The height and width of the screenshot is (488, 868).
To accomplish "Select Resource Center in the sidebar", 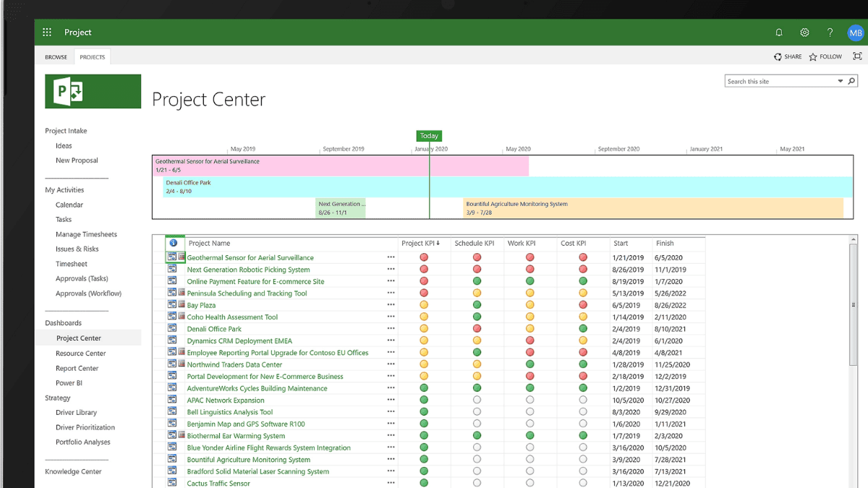I will point(80,353).
